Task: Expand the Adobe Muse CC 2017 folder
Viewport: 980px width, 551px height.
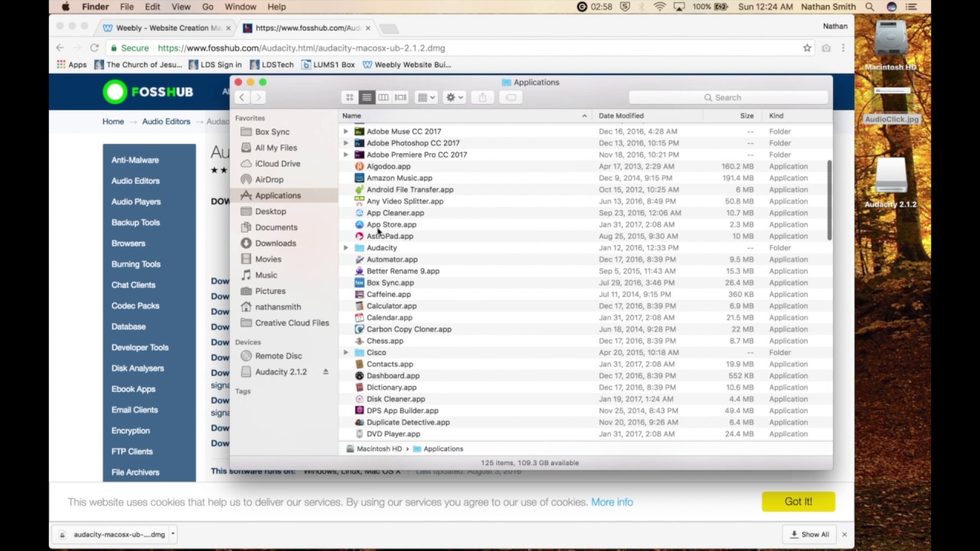Action: [x=345, y=132]
